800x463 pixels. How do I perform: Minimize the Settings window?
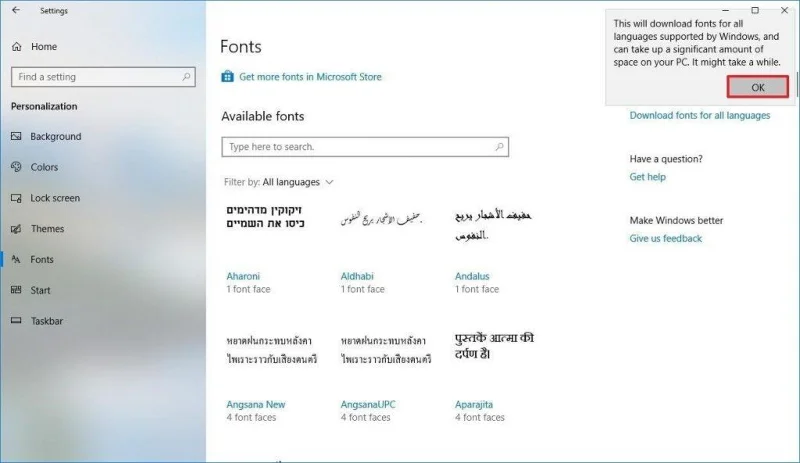[726, 10]
